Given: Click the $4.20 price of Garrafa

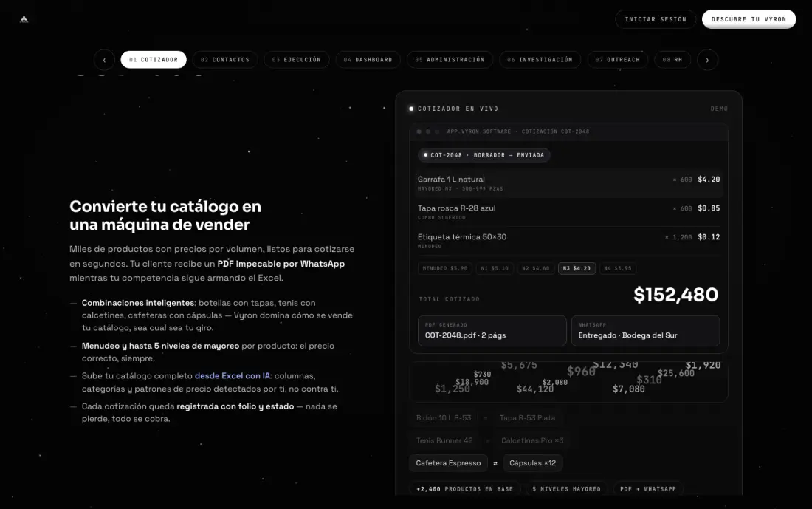Looking at the screenshot, I should 709,180.
